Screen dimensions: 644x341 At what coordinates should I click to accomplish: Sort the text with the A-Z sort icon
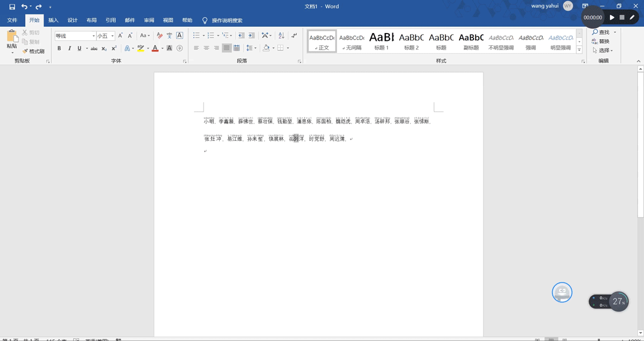click(281, 36)
